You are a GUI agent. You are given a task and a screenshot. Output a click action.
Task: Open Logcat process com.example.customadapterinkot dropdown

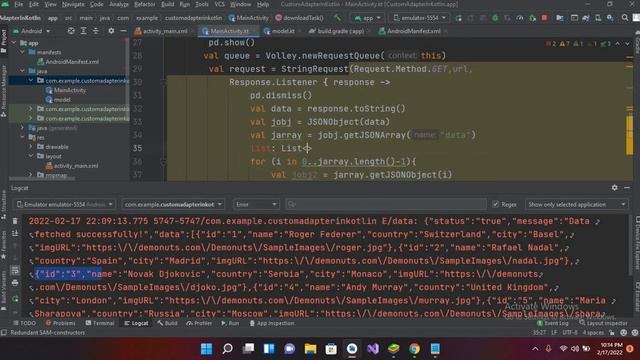click(173, 204)
